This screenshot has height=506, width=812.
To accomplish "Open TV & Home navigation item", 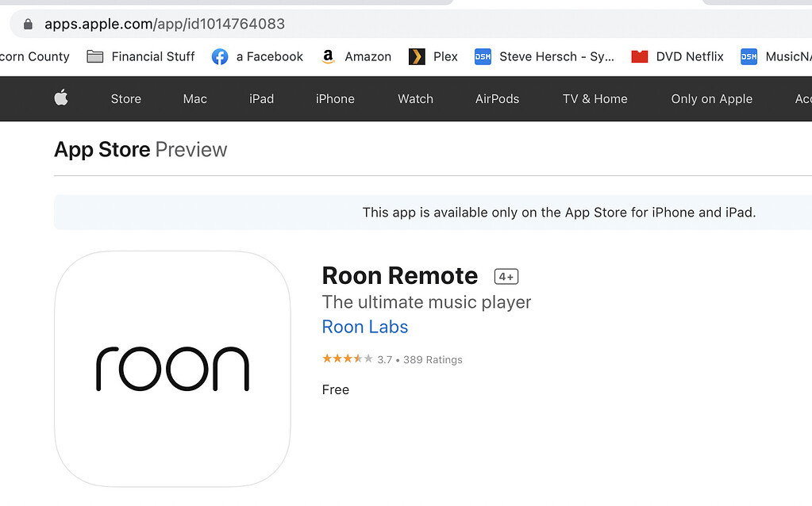I will click(595, 98).
